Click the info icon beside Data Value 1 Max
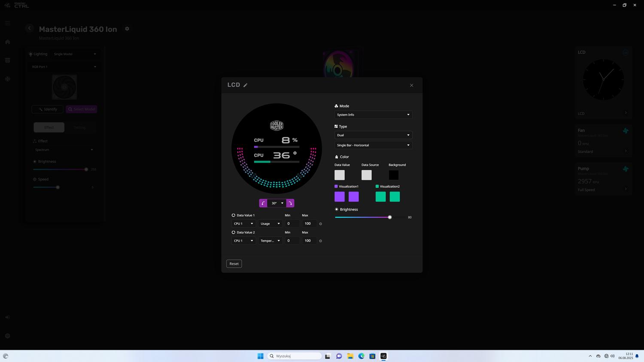 (x=320, y=224)
